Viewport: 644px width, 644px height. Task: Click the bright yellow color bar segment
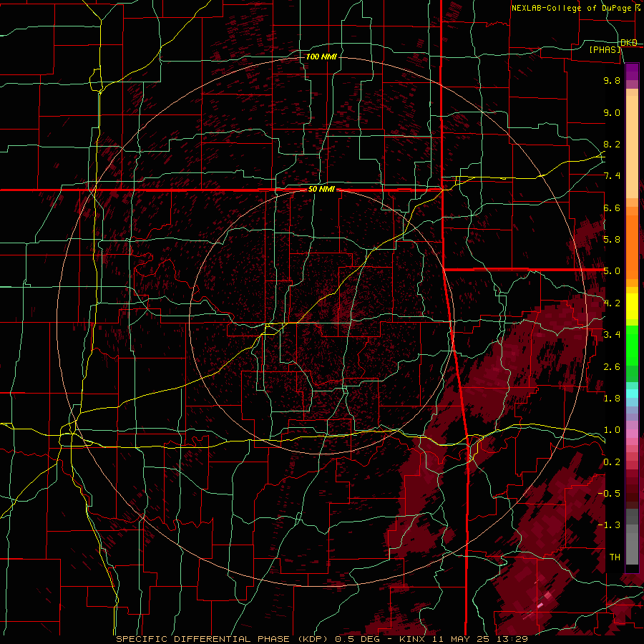pyautogui.click(x=632, y=306)
